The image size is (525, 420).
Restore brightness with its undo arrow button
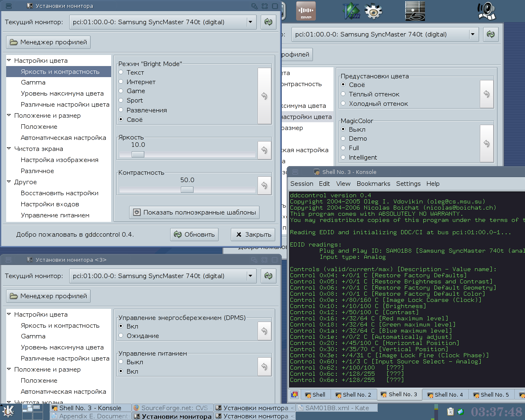click(265, 150)
